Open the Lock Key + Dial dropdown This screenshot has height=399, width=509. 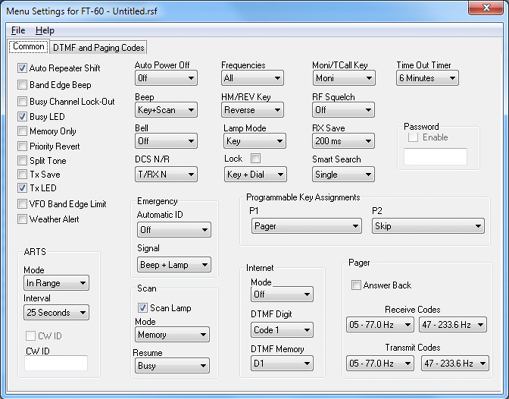pos(255,174)
